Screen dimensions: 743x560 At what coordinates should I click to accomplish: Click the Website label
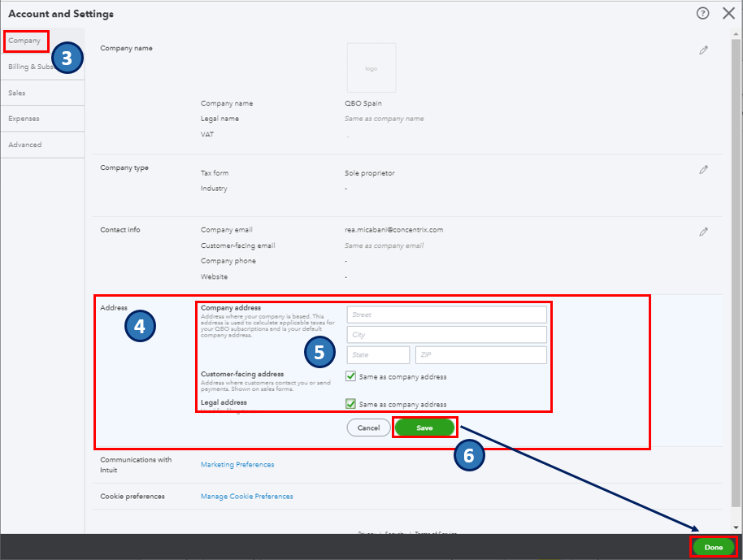(214, 276)
